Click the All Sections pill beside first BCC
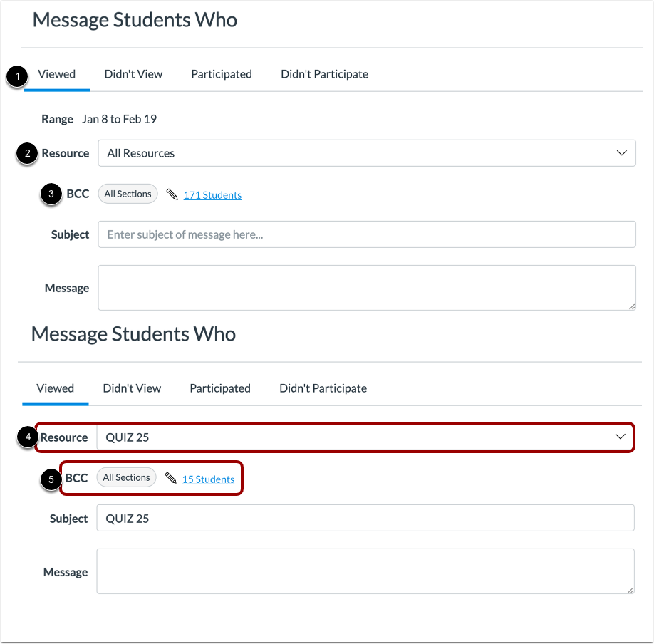 coord(128,193)
